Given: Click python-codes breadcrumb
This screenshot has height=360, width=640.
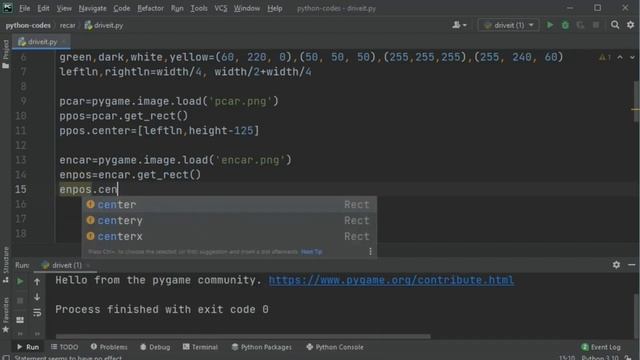Looking at the screenshot, I should (x=28, y=25).
